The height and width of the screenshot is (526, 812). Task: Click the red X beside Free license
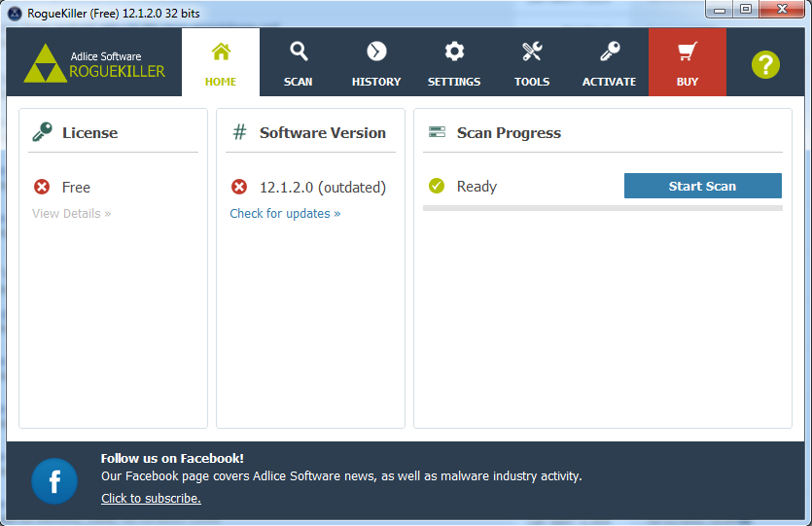(x=42, y=187)
